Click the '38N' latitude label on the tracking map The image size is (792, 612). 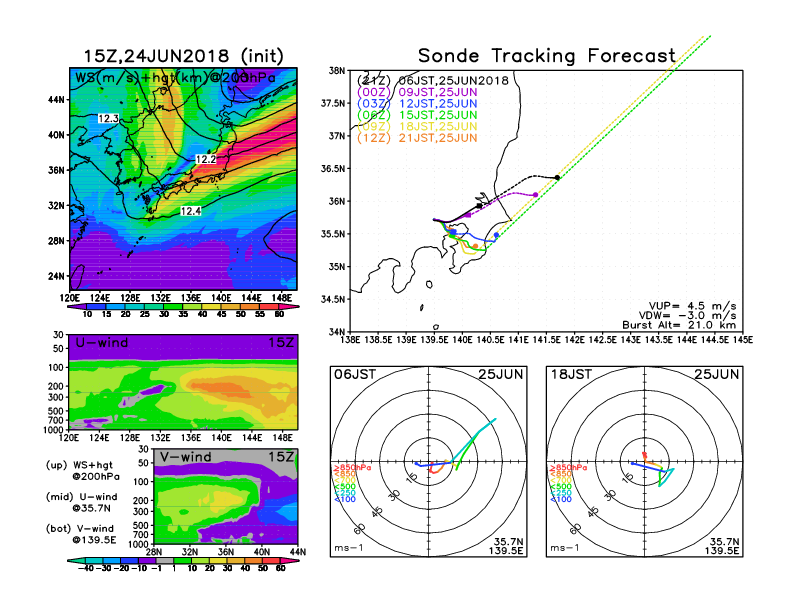click(337, 71)
